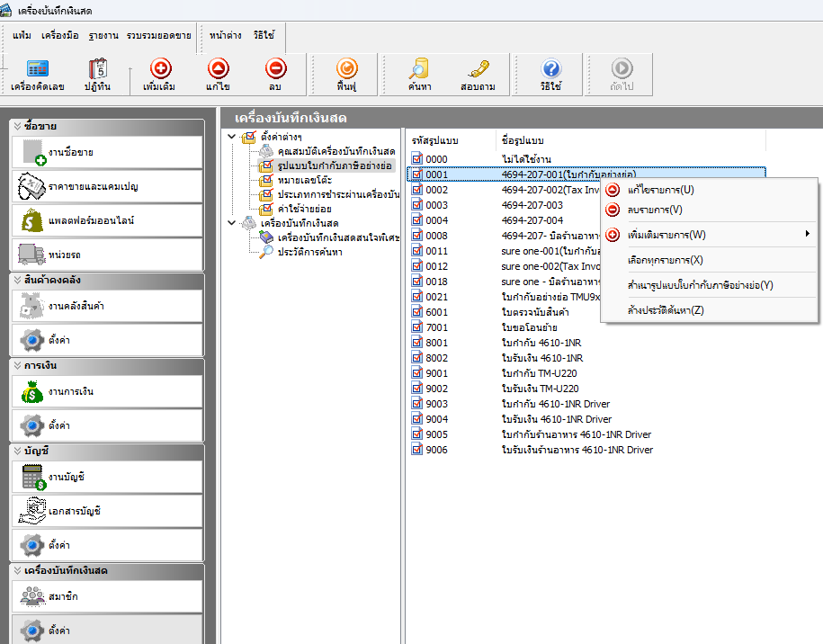Click the สอบถาม phone inquiry icon
This screenshot has height=644, width=823.
tap(478, 69)
